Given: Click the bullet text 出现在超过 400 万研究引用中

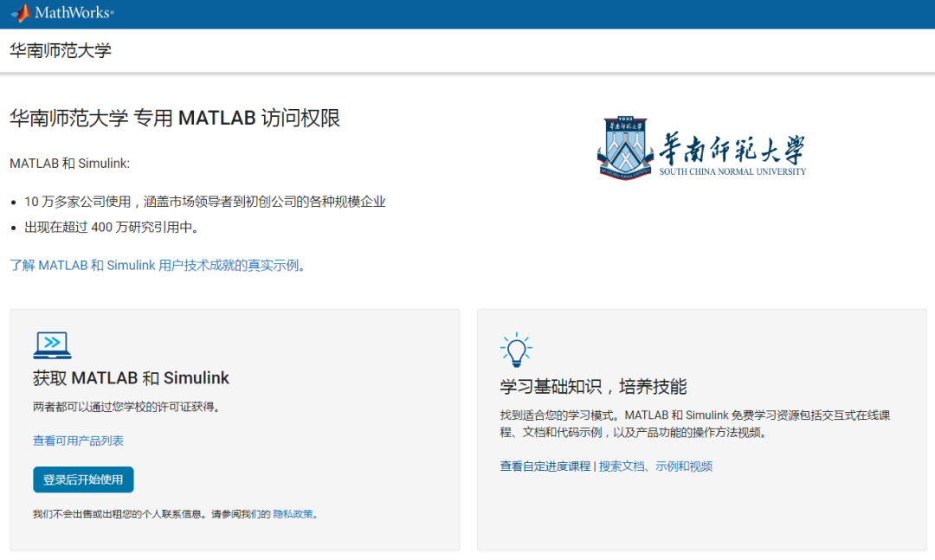Looking at the screenshot, I should [x=112, y=228].
